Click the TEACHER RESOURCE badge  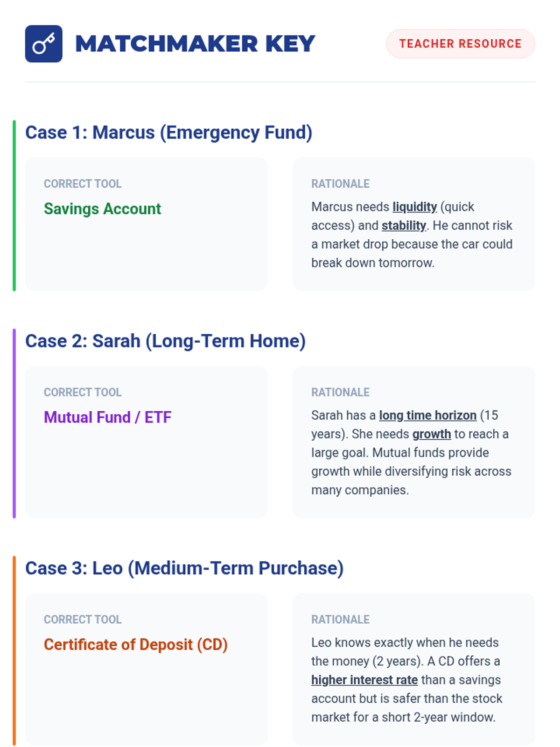tap(460, 44)
